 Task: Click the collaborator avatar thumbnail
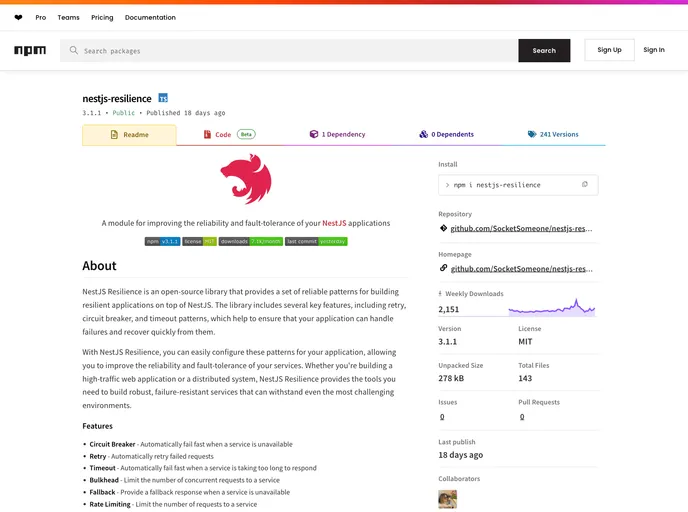click(x=448, y=499)
